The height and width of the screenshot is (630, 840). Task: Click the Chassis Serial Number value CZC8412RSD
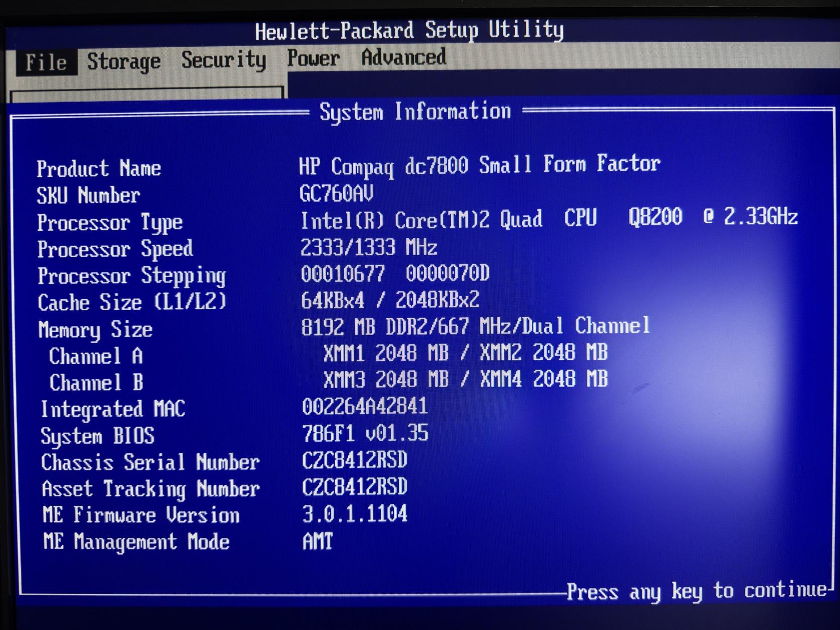[355, 460]
